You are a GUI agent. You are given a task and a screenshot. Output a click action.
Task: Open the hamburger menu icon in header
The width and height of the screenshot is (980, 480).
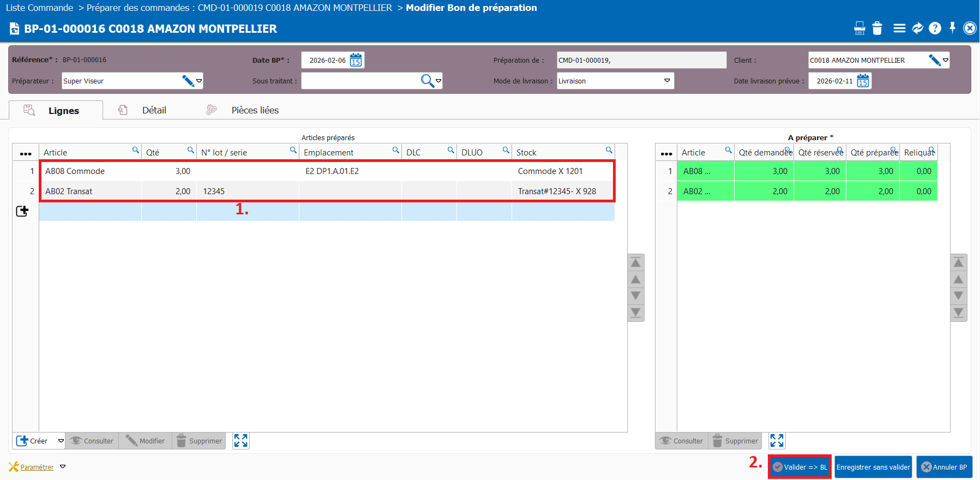899,28
